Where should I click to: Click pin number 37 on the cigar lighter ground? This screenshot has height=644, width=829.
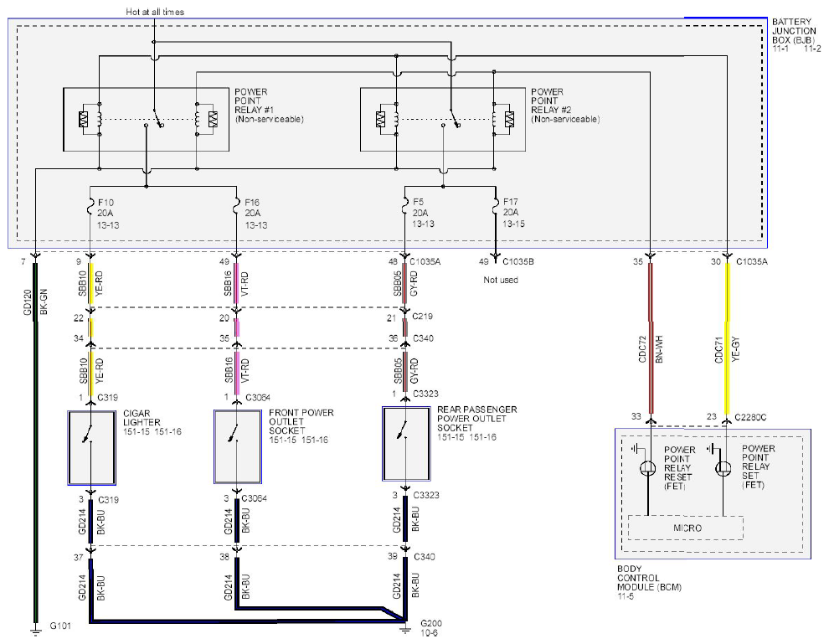(79, 557)
